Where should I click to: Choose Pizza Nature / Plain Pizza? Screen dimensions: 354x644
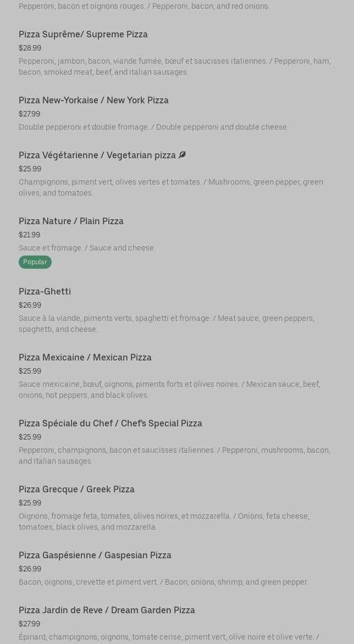(71, 221)
